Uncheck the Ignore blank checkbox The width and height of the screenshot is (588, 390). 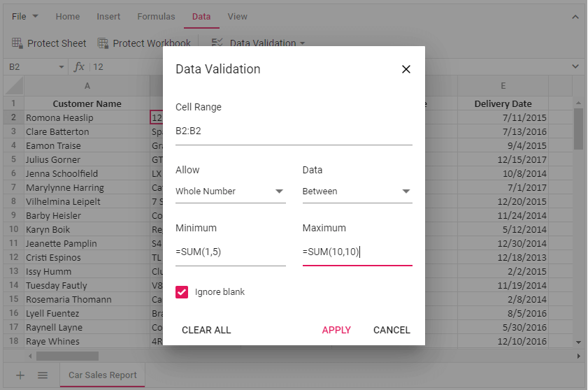tap(182, 292)
